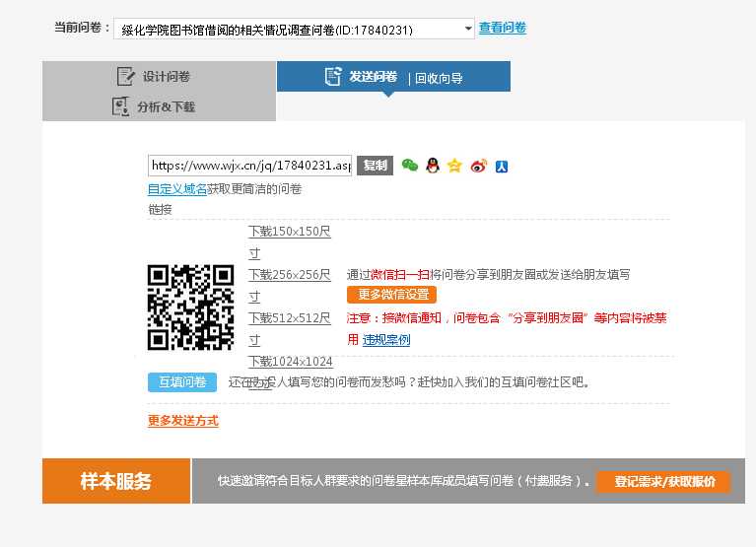Click the 查看问卷 link
Screen dimensions: 756x547
tap(502, 28)
